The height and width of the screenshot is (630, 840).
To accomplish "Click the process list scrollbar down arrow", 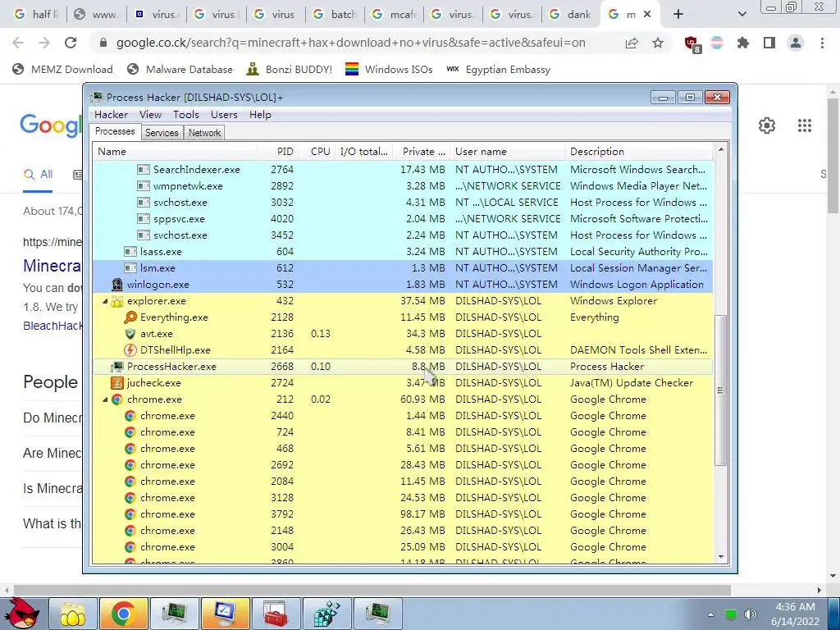I will coord(720,557).
